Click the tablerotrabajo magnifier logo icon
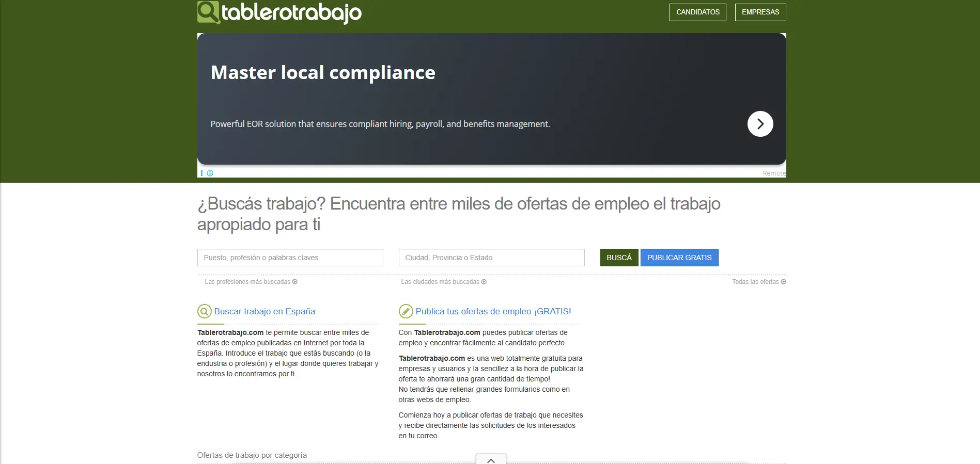 208,12
